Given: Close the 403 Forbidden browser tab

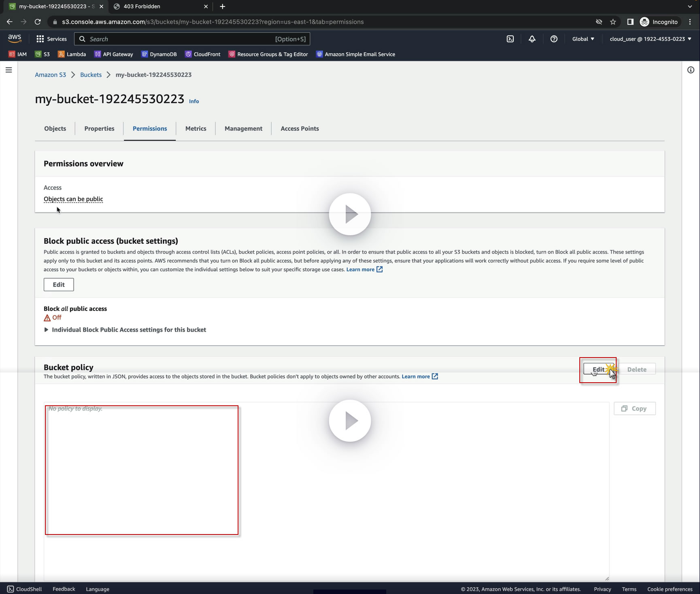Looking at the screenshot, I should pos(206,6).
